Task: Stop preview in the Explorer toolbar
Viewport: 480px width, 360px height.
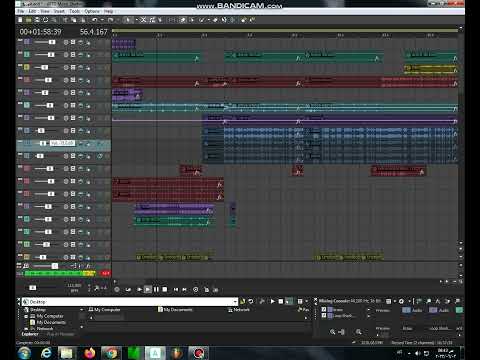Action: point(281,301)
